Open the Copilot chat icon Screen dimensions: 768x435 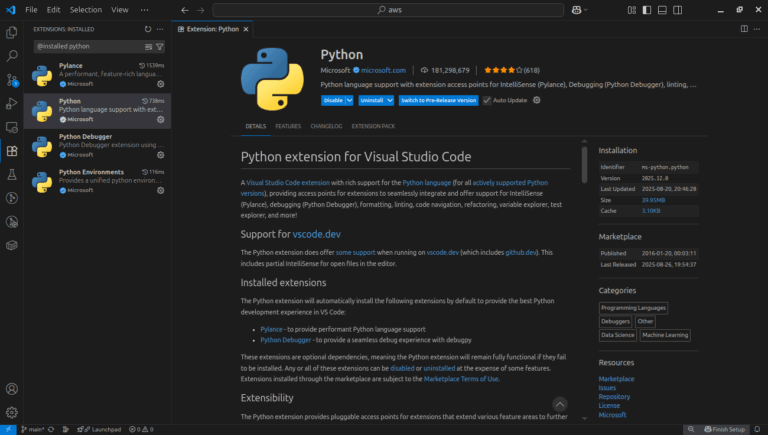tap(576, 10)
